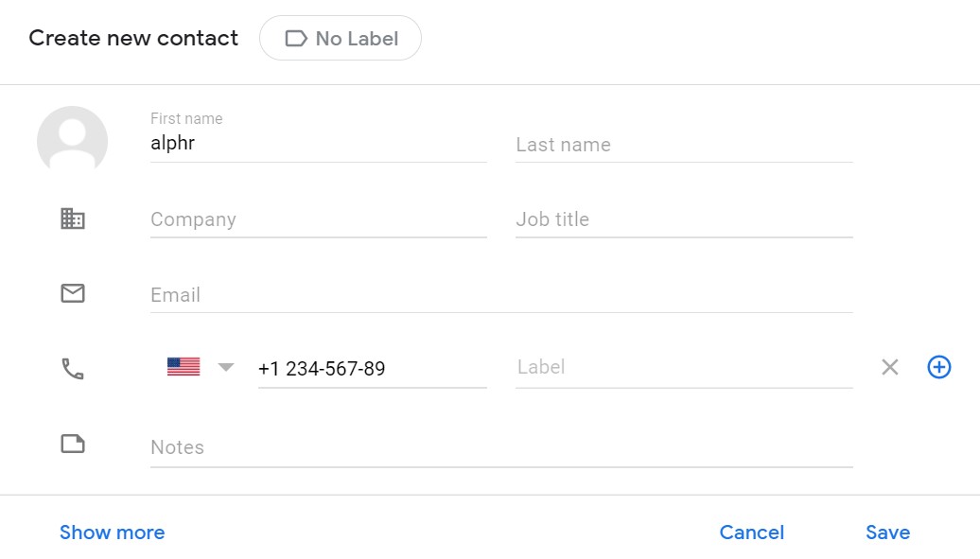This screenshot has height=559, width=980.
Task: Open the No Label chip
Action: pyautogui.click(x=341, y=39)
